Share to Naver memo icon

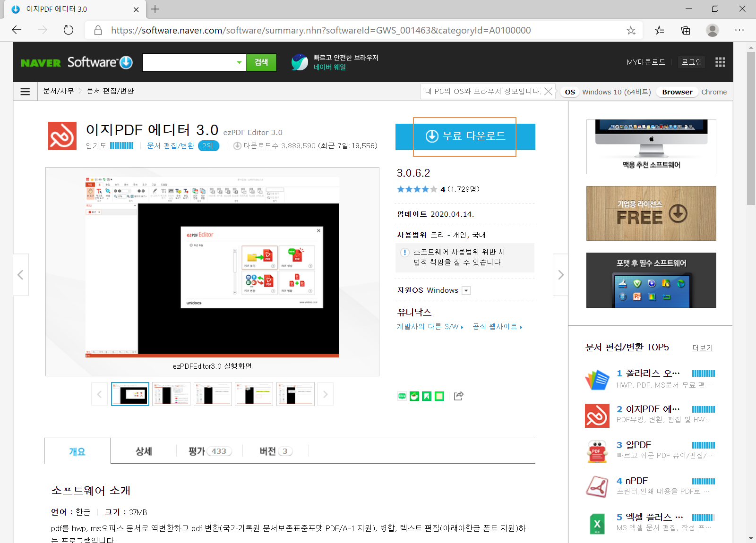click(x=439, y=396)
